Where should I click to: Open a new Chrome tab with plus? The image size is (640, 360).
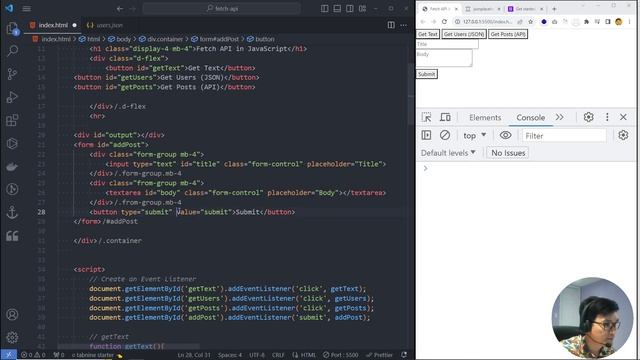[554, 9]
